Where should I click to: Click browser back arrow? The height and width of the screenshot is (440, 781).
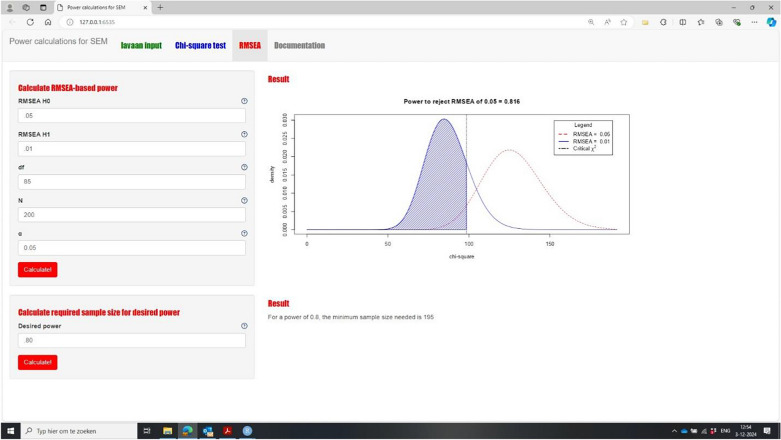[12, 22]
